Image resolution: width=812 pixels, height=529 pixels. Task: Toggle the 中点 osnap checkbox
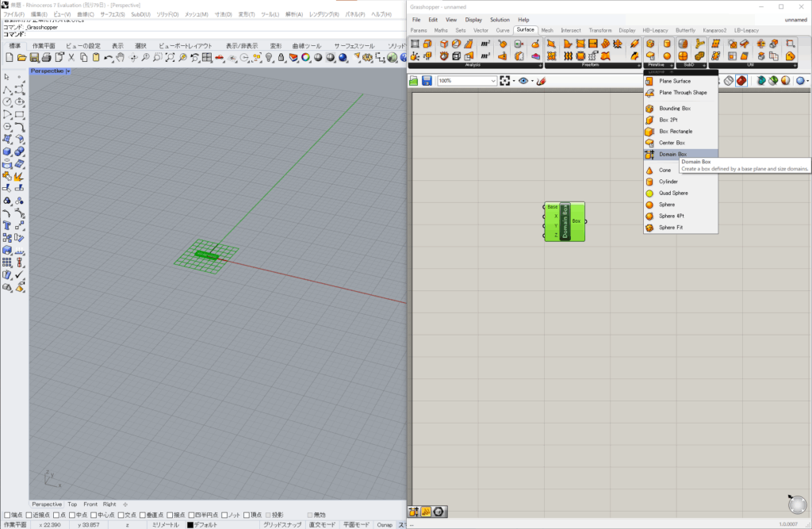(71, 515)
